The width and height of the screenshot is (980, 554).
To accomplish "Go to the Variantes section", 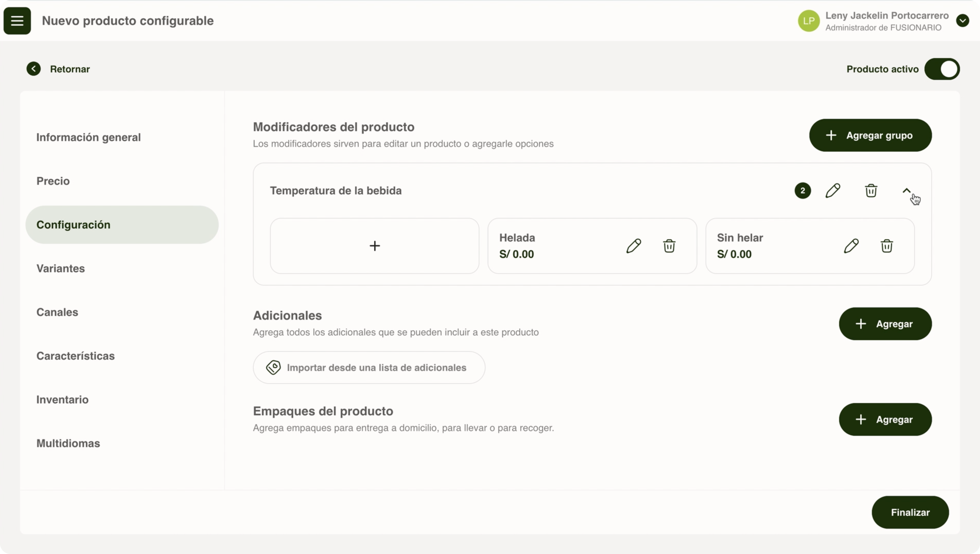I will pos(60,268).
